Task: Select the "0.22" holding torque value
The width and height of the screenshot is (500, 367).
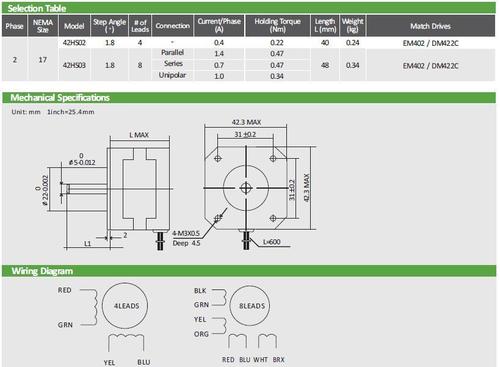Action: (277, 43)
